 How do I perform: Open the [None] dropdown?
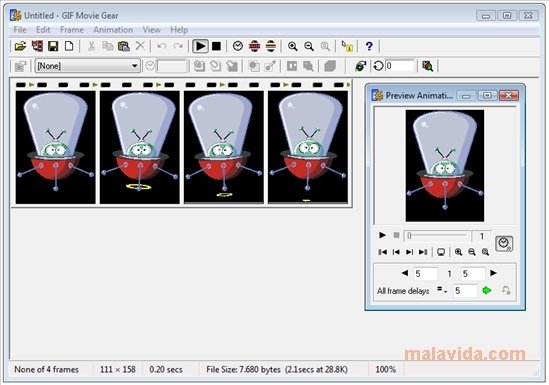tap(88, 66)
